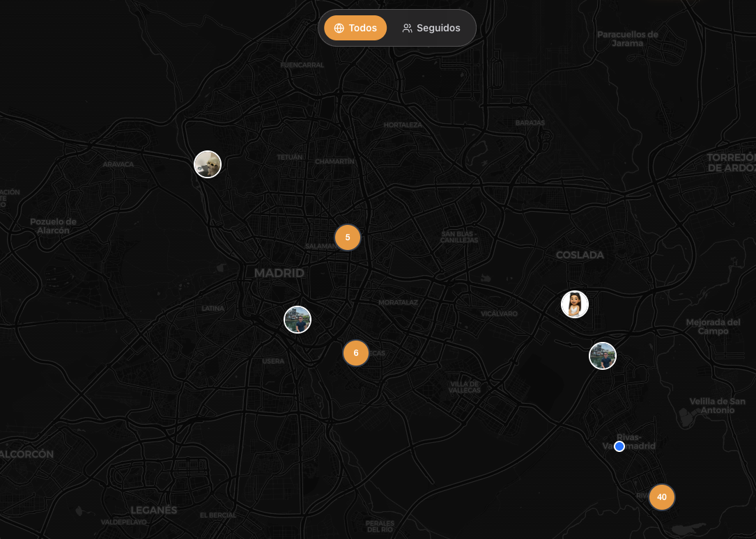Open the cluster marker showing 40 users
This screenshot has width=756, height=539.
pyautogui.click(x=661, y=497)
